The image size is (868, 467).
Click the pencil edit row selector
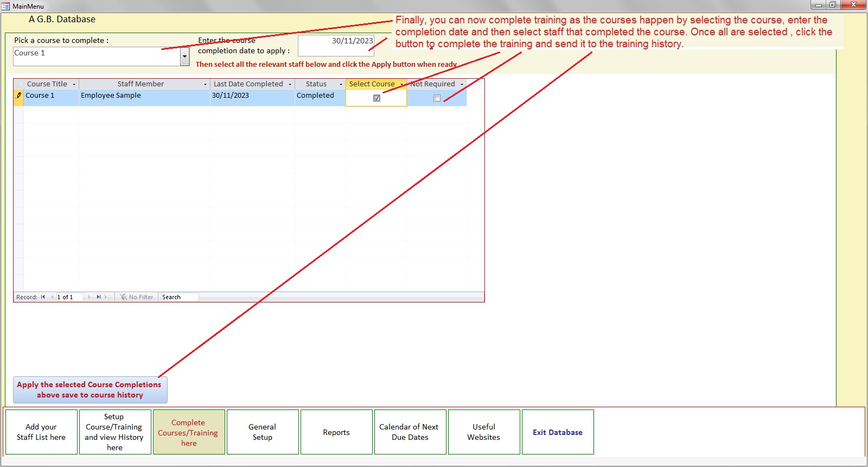tap(18, 96)
